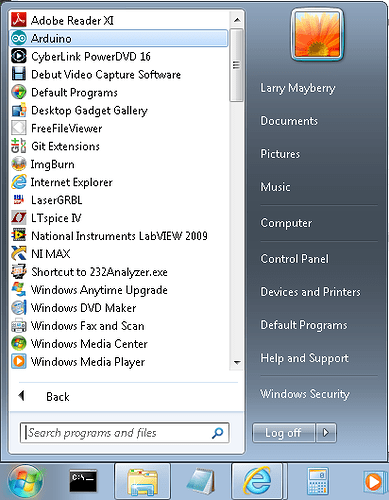Open Default Programs in the right pane
This screenshot has width=389, height=500.
pyautogui.click(x=304, y=325)
